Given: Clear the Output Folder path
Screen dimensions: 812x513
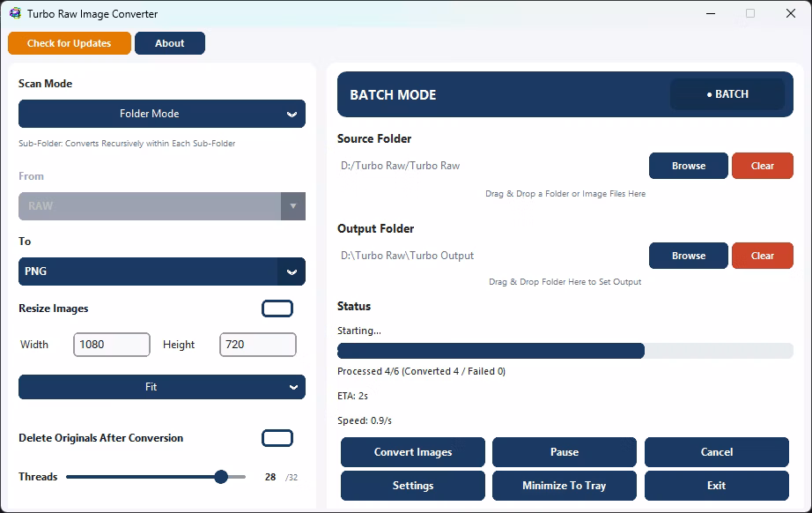Looking at the screenshot, I should [763, 256].
